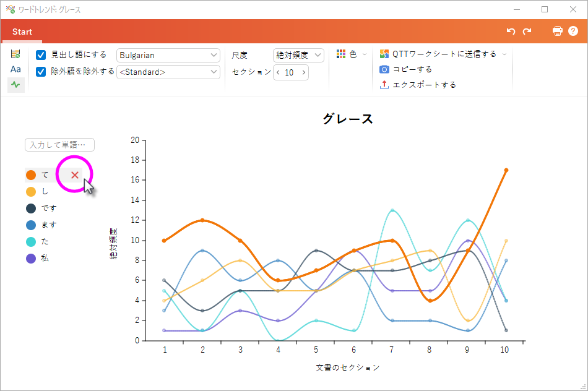Select the Aa word cloud view icon
Image resolution: width=588 pixels, height=391 pixels.
click(15, 69)
